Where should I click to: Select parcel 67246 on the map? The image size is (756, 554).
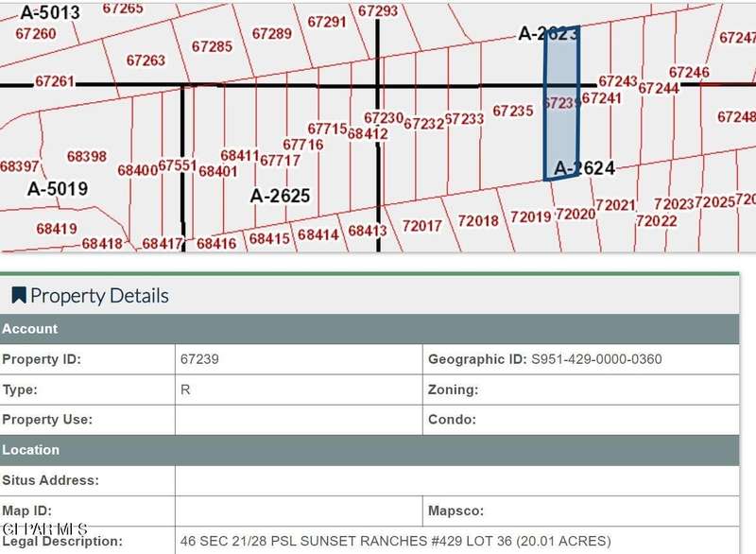point(689,73)
